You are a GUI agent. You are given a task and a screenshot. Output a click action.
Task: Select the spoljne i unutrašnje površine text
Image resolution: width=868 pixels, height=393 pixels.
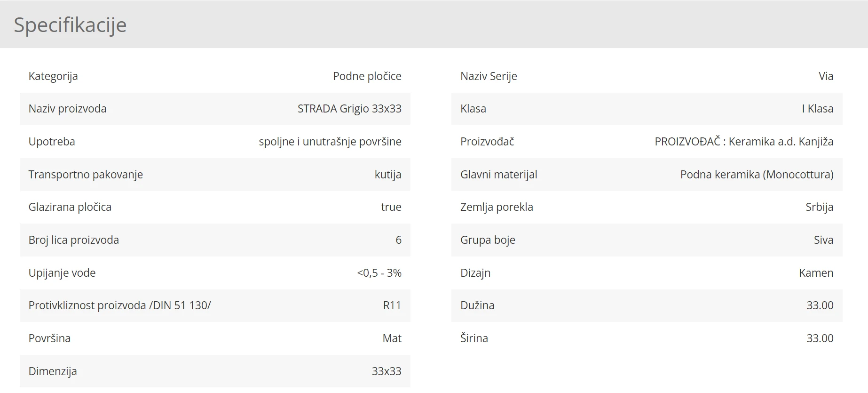[330, 142]
